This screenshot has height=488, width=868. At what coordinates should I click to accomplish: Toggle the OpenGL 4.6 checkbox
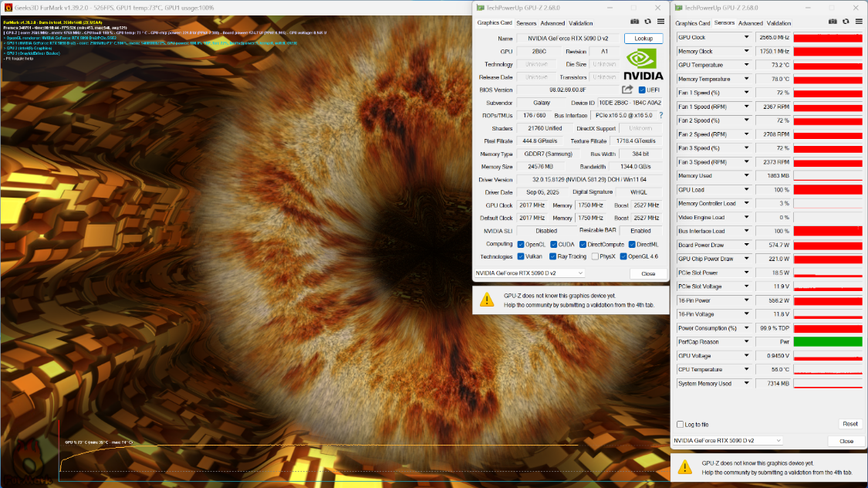coord(623,256)
